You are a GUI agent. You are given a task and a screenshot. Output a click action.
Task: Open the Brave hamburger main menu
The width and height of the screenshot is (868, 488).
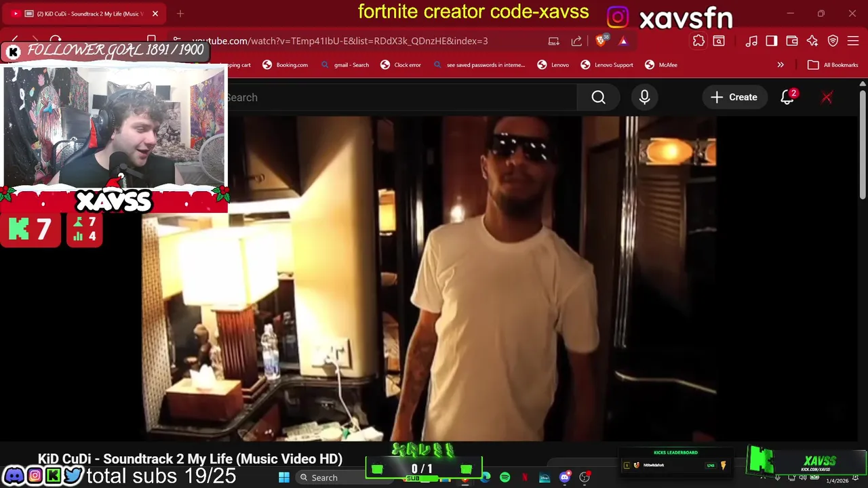click(x=853, y=41)
